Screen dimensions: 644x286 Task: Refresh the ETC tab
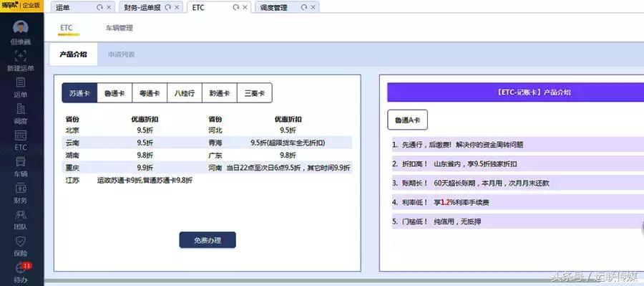click(x=235, y=7)
